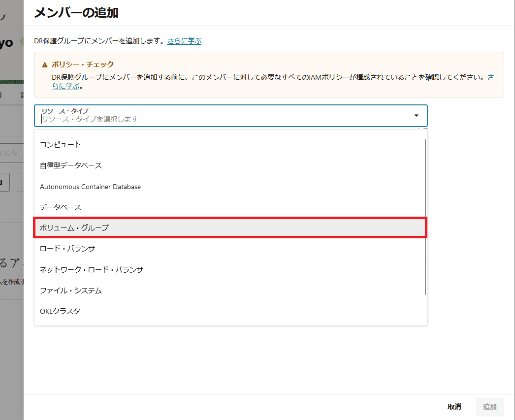The height and width of the screenshot is (420, 515).
Task: Open the リソース・タイプ combo box field
Action: click(222, 116)
